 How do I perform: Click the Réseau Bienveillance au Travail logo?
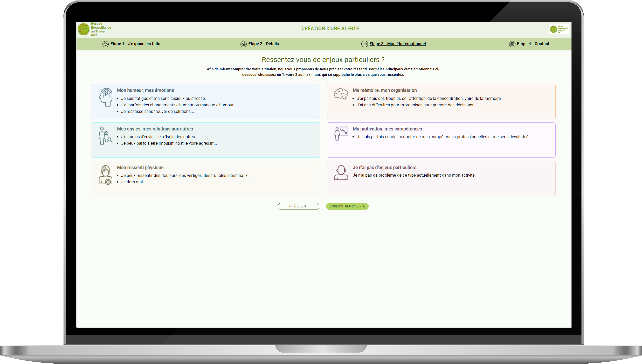(x=94, y=29)
